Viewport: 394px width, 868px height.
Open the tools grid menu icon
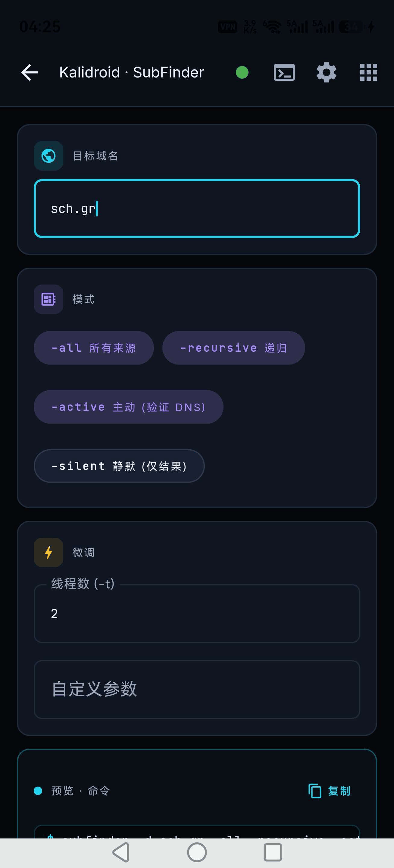(x=368, y=72)
